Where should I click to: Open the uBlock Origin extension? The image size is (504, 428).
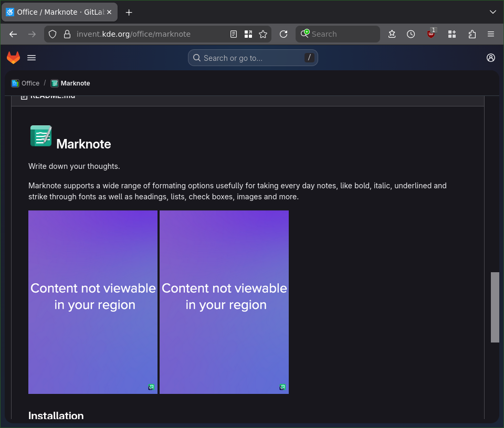431,34
